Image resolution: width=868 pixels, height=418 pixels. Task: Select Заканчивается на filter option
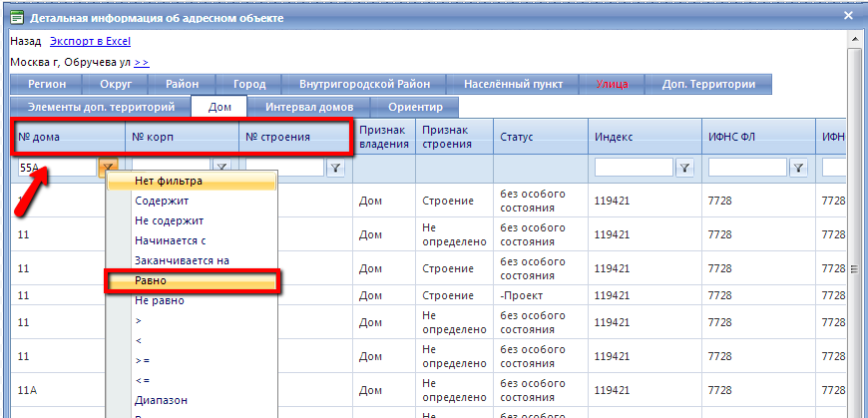coord(192,260)
